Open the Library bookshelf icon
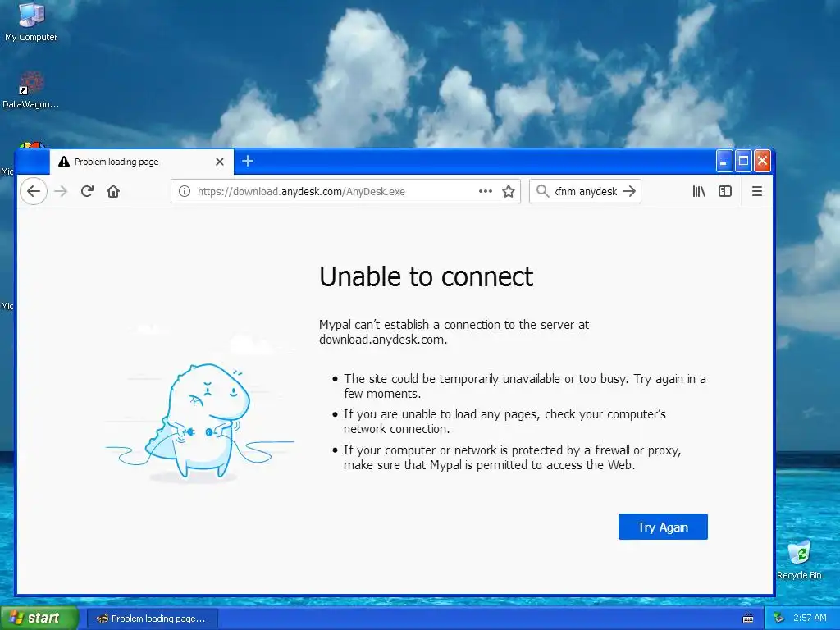The width and height of the screenshot is (840, 630). (699, 191)
